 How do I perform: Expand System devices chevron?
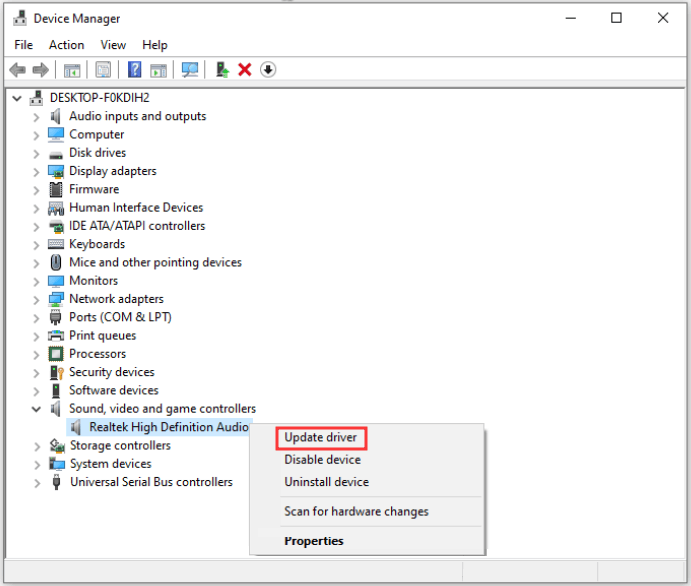coord(37,464)
